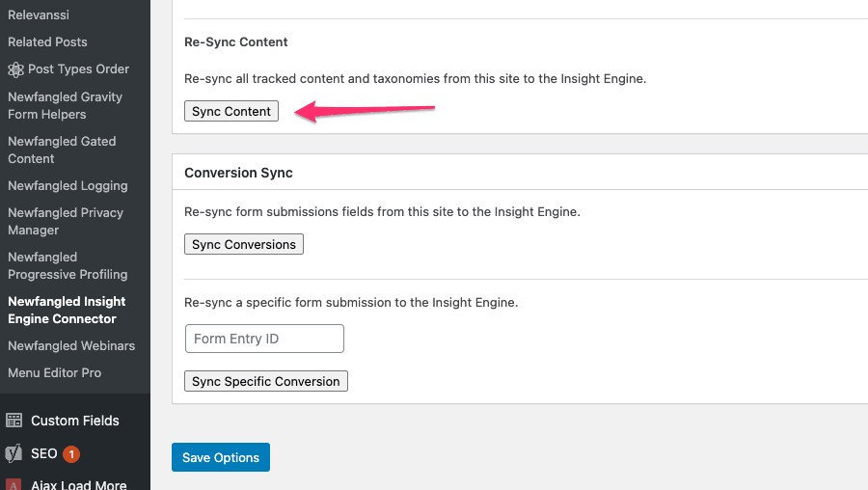Image resolution: width=868 pixels, height=490 pixels.
Task: Click the Yoast SEO icon
Action: tap(14, 453)
